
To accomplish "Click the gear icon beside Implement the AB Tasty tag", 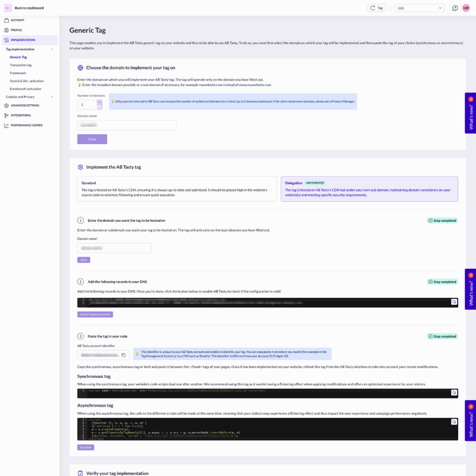I will 80,167.
